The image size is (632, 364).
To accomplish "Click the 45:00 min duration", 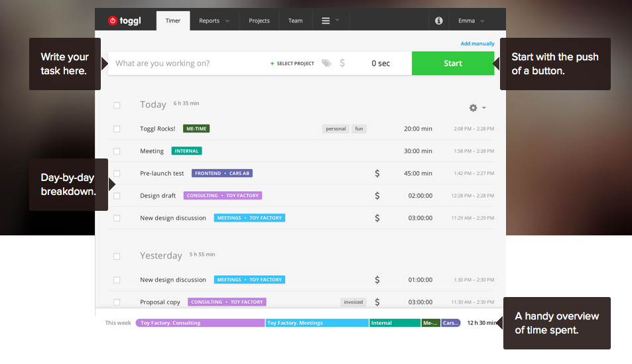I will point(418,173).
